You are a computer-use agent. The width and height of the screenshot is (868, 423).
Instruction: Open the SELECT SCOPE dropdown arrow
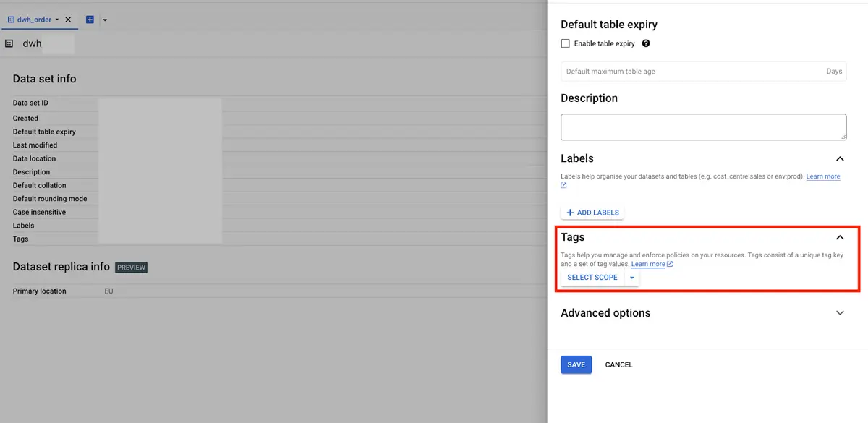tap(631, 278)
